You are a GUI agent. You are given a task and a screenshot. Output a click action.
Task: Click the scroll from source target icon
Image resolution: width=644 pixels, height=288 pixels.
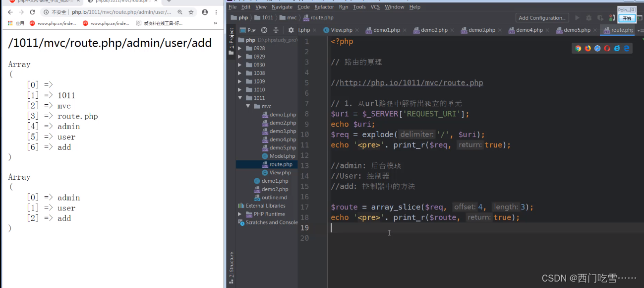pos(264,30)
